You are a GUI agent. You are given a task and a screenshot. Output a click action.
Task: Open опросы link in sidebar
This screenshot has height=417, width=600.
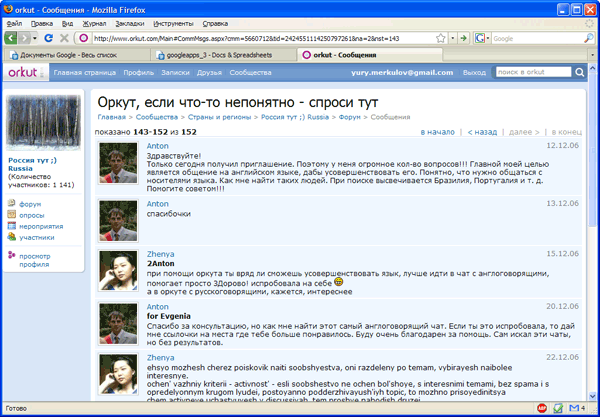[x=32, y=215]
